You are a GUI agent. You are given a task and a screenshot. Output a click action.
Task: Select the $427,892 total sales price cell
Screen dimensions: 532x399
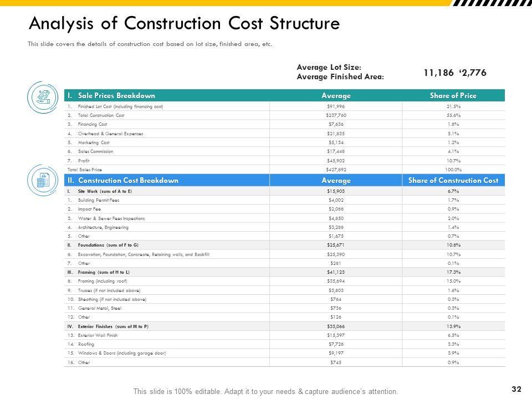(336, 169)
